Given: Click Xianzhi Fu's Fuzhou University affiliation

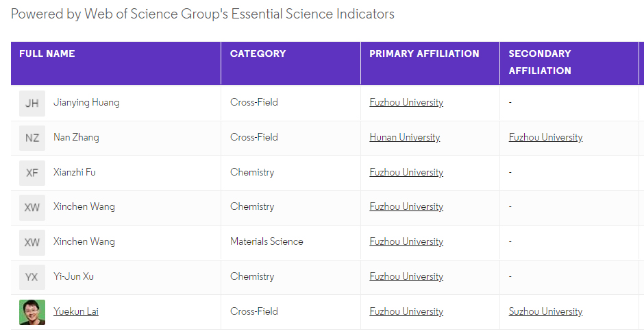Looking at the screenshot, I should (406, 173).
